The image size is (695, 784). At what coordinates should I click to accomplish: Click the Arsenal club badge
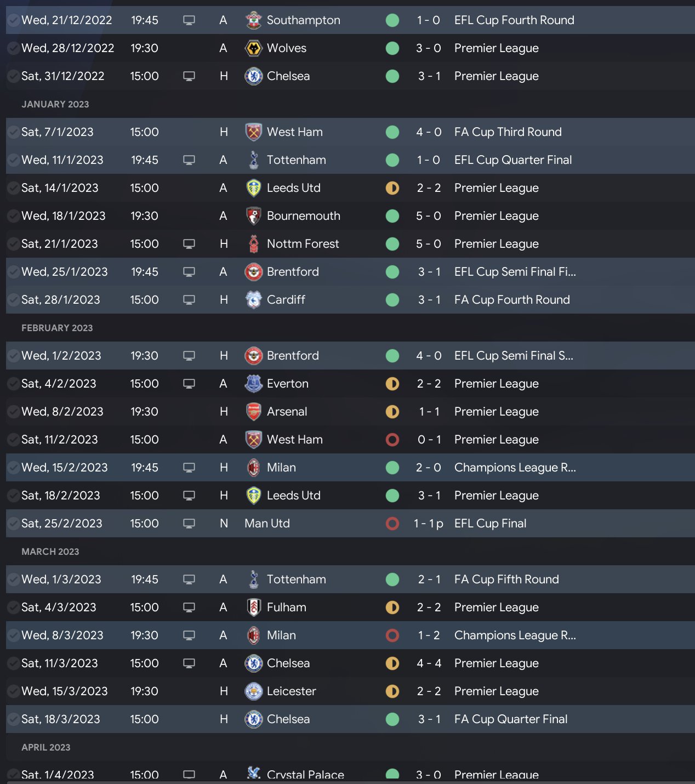point(253,412)
